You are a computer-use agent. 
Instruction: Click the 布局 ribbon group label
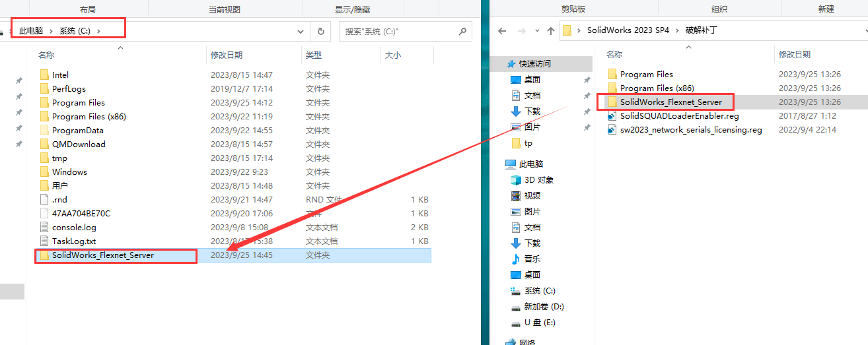pyautogui.click(x=87, y=9)
